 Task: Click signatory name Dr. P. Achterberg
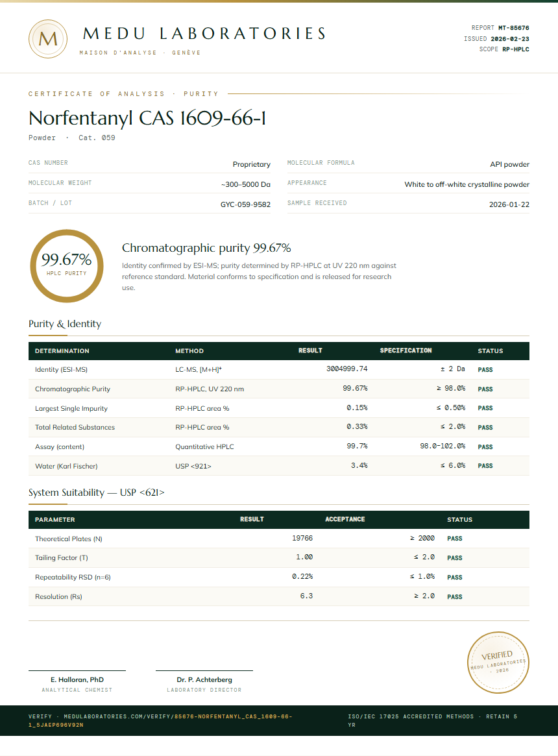coord(204,680)
